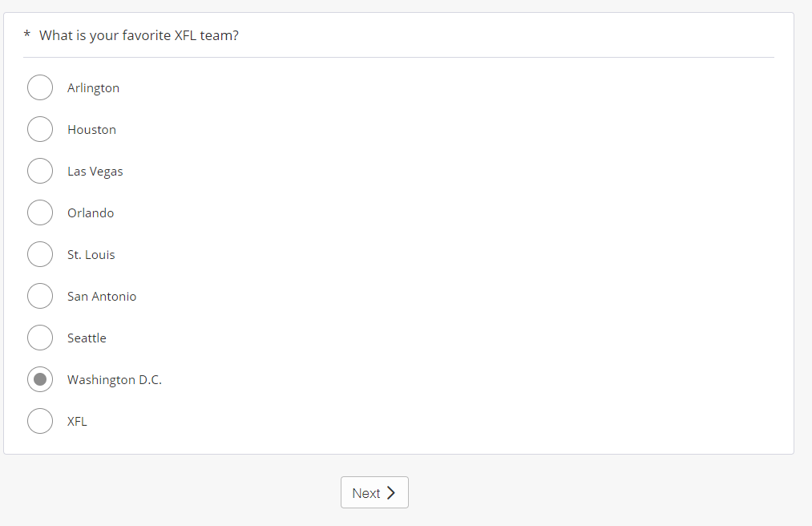Pick the Las Vegas radio circle
812x526 pixels.
40,171
